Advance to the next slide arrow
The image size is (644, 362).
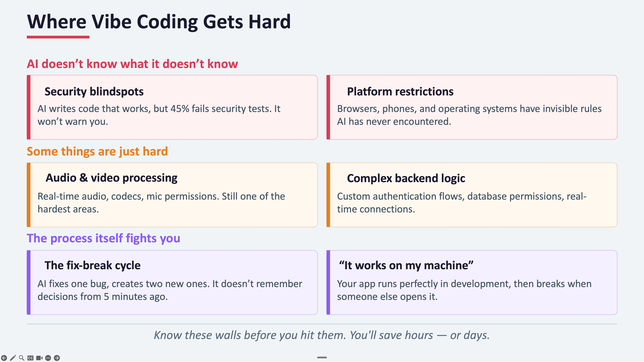(57, 358)
